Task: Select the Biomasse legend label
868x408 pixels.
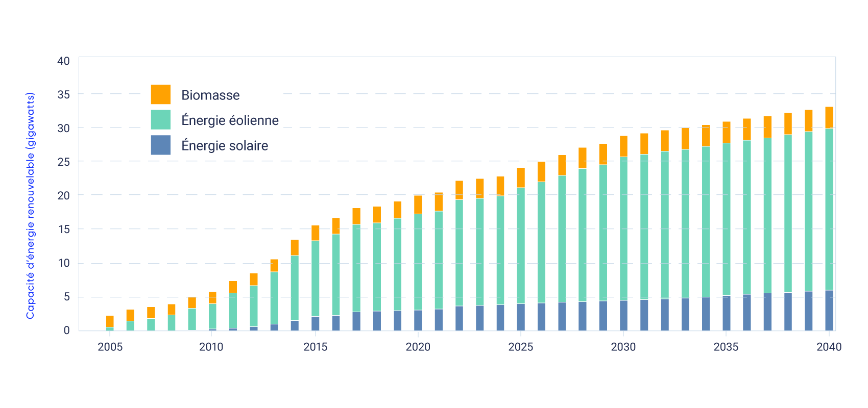Action: 210,95
